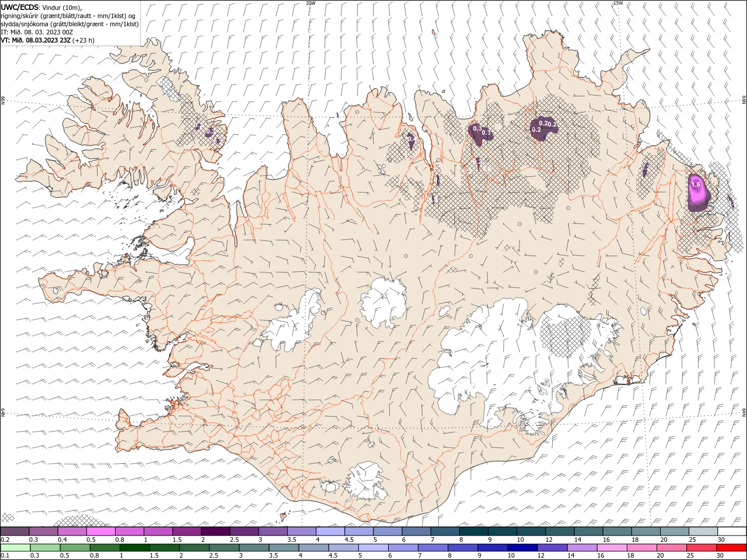The height and width of the screenshot is (560, 747).
Task: Pick the green 0.5 swatch, bottom legend bar
Action: (x=75, y=548)
